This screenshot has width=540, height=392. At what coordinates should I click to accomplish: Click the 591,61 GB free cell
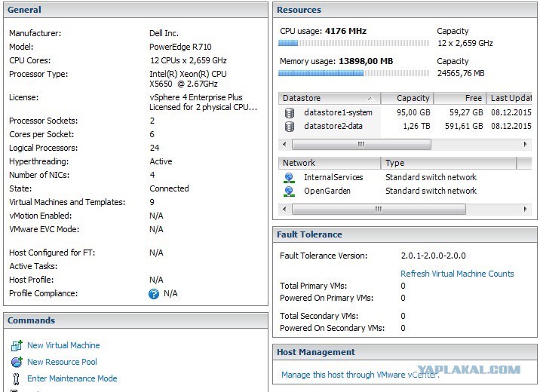tap(464, 126)
